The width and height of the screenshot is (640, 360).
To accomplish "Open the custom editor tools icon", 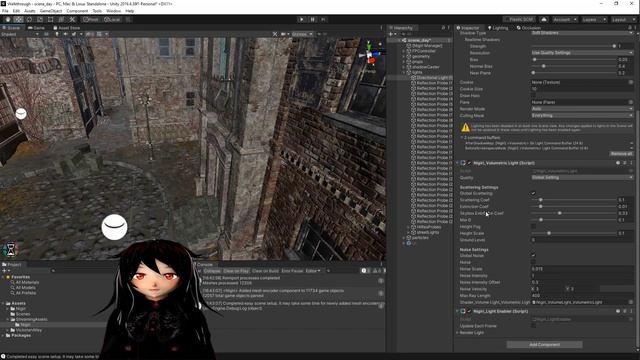I will point(72,20).
